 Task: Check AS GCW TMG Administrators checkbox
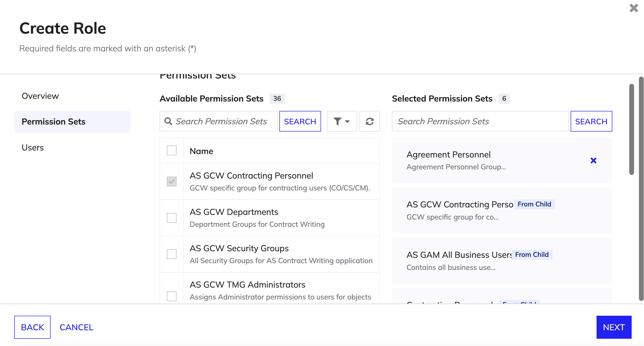tap(171, 296)
